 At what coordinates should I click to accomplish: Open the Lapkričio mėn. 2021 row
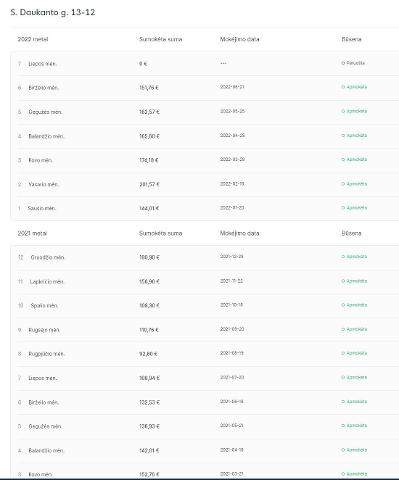(205, 281)
